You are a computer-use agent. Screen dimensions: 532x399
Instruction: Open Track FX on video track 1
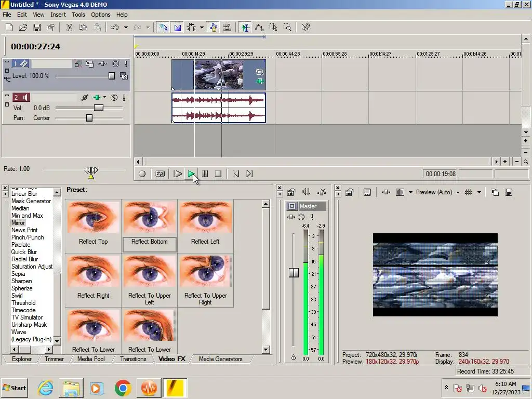pos(102,64)
